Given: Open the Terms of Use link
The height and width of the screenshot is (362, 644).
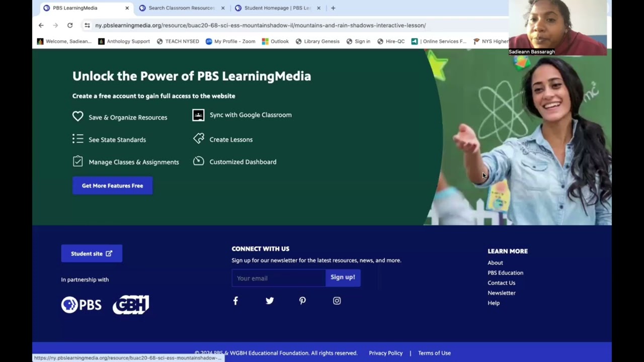Looking at the screenshot, I should [434, 353].
